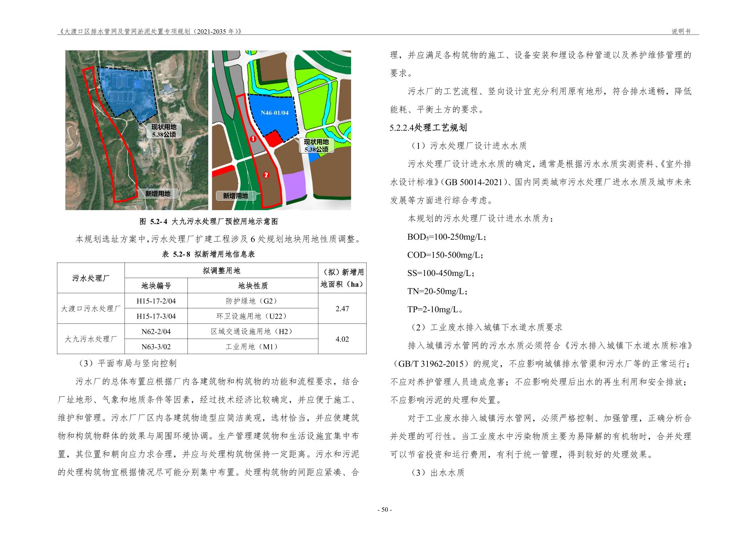Viewport: 756px width, 535px height.
Task: Click the column header 地块编号
Action: coord(156,285)
